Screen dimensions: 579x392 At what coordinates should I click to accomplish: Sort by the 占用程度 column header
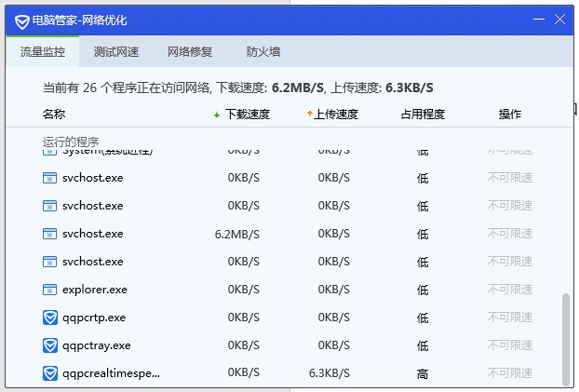point(423,115)
